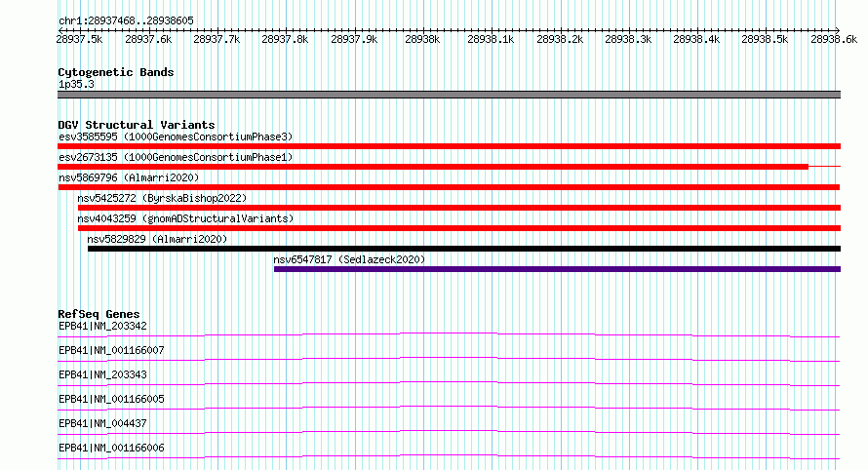Click the 28938.1k ruler tick label

tap(491, 39)
